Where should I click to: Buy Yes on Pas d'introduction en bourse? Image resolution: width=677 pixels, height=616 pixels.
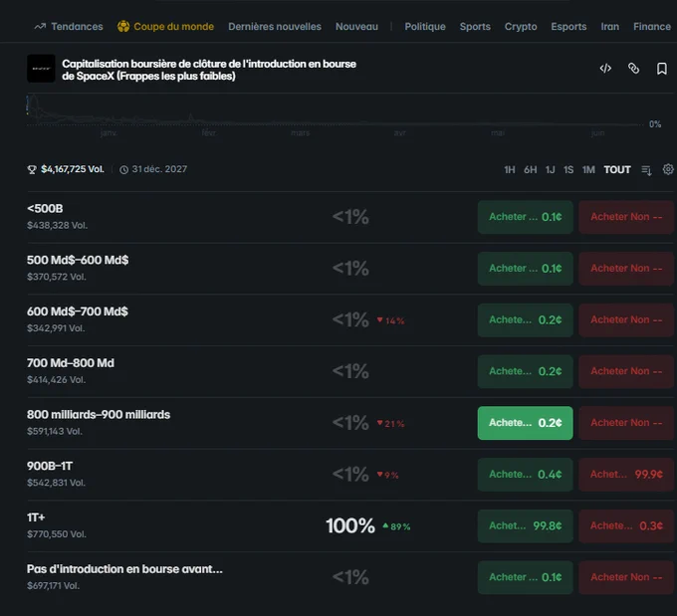[x=525, y=577]
